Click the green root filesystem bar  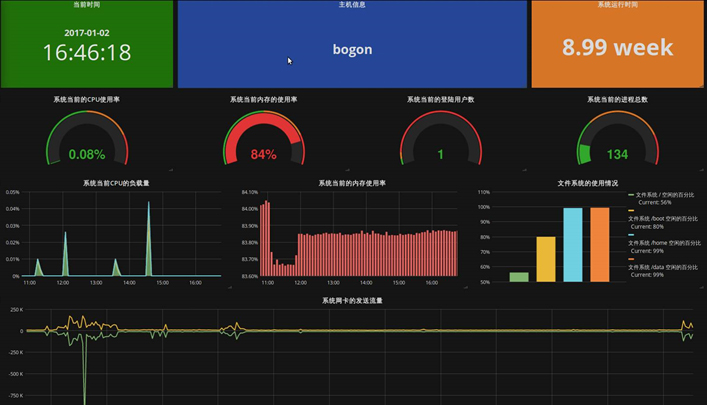(x=519, y=277)
